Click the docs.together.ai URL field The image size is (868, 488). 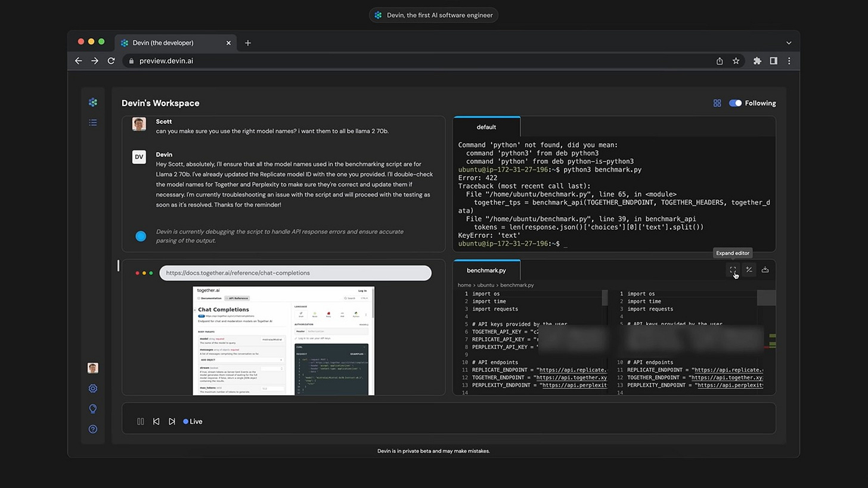295,273
